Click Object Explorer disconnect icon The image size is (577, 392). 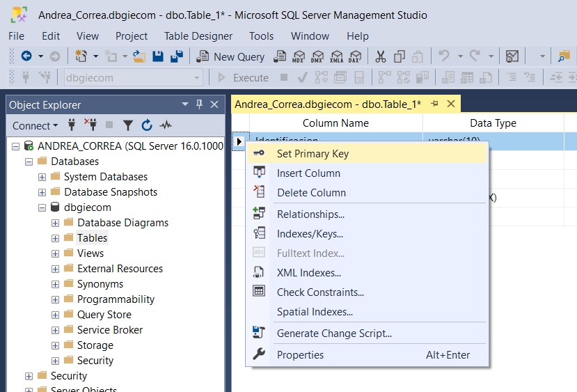(x=90, y=125)
